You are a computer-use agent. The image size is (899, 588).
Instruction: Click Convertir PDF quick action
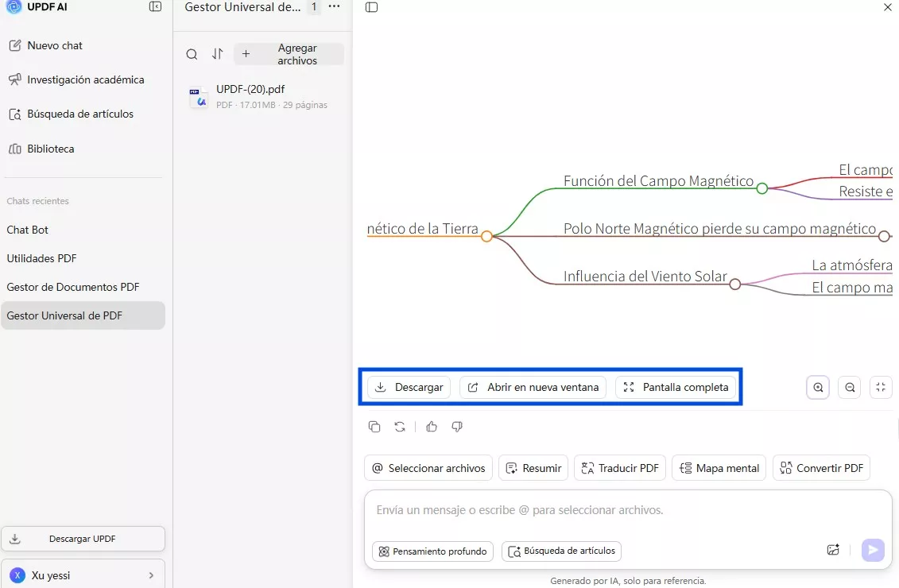[x=822, y=468]
